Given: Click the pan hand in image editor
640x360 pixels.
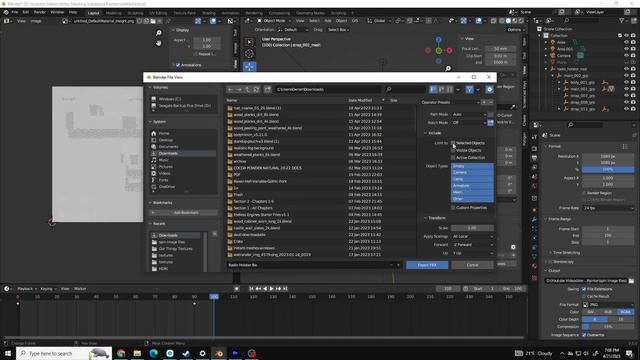Looking at the screenshot, I should point(159,43).
